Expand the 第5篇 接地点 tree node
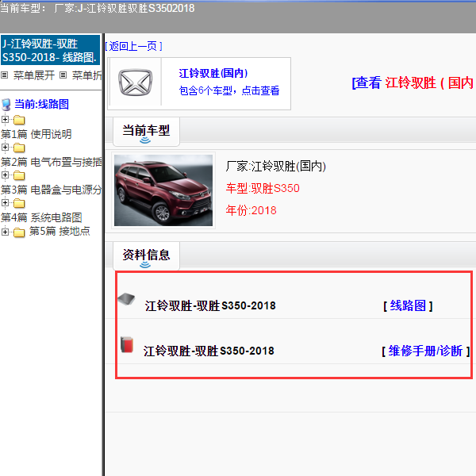476x476 pixels. (x=6, y=232)
